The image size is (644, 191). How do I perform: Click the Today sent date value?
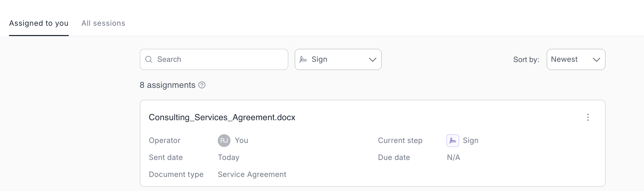coord(229,158)
